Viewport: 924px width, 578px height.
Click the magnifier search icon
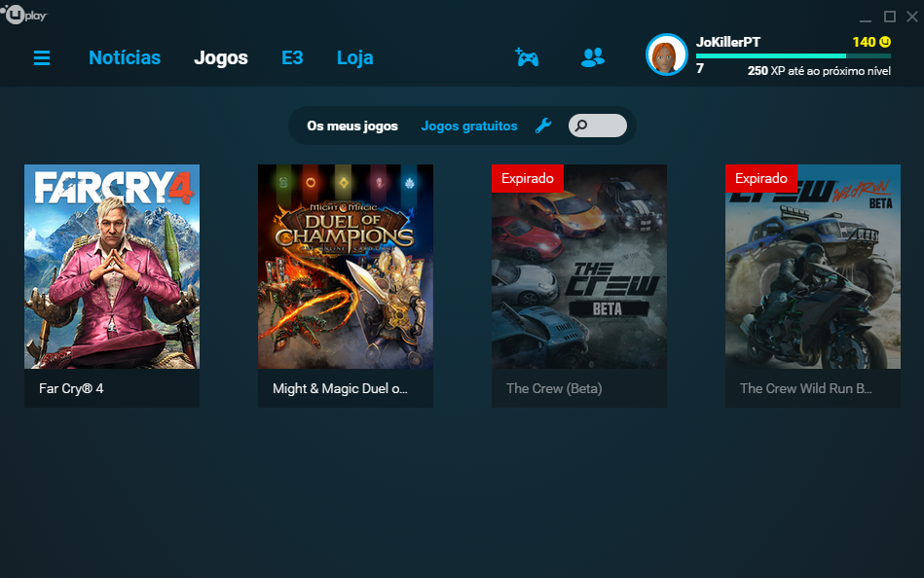(581, 126)
